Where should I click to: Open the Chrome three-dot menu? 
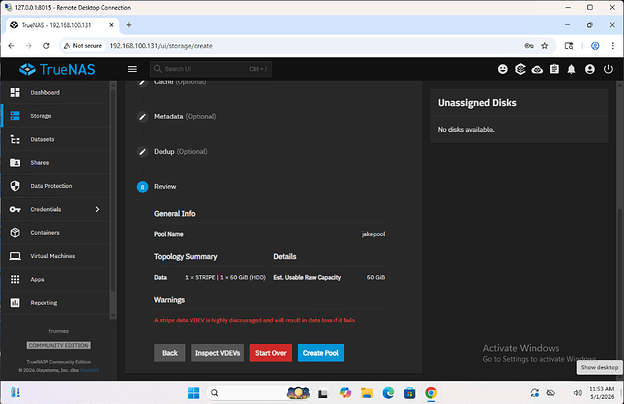click(x=612, y=46)
